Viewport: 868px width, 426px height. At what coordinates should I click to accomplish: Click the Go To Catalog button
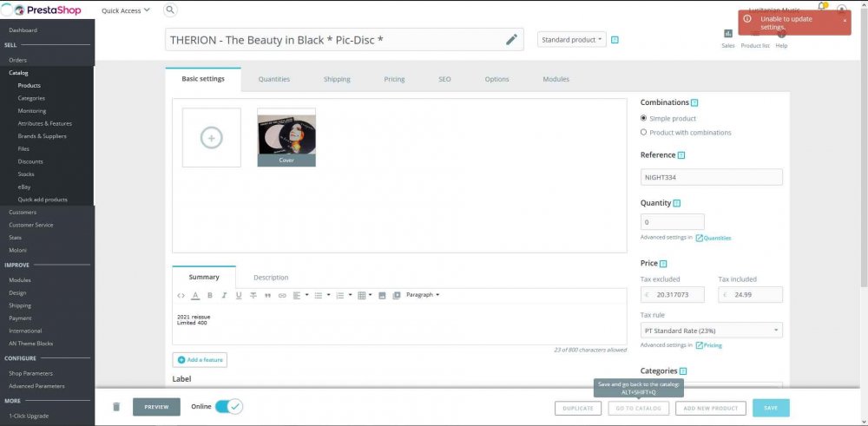pos(638,409)
